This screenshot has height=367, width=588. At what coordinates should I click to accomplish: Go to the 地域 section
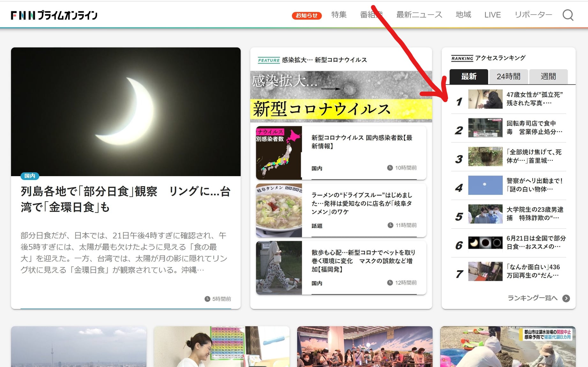click(463, 15)
